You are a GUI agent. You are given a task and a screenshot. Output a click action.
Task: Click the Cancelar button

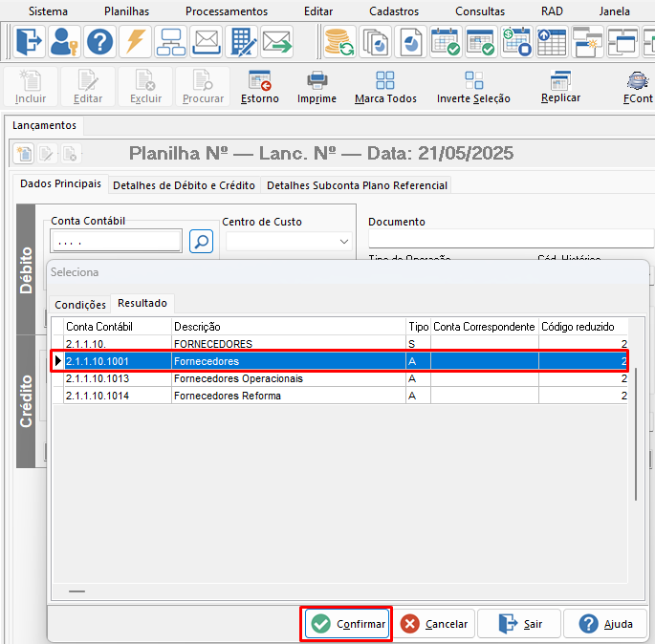tap(434, 624)
